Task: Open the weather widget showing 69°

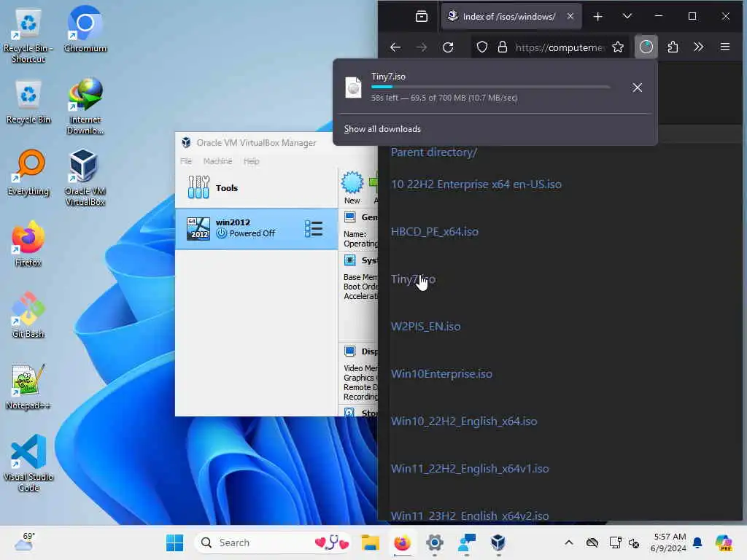Action: click(25, 542)
